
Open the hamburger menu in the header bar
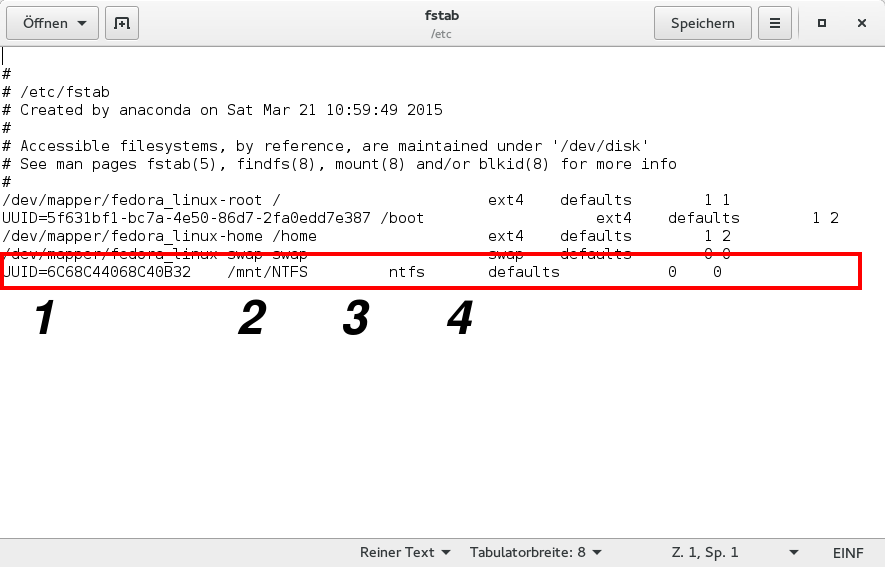[x=774, y=23]
